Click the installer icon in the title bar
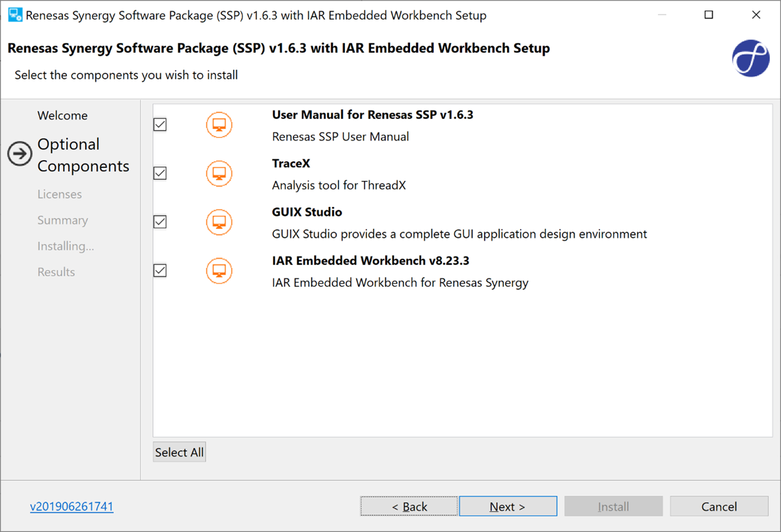The width and height of the screenshot is (781, 532). 14,14
